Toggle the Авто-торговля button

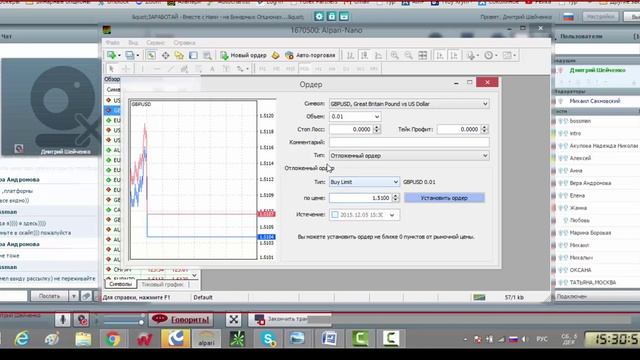[311, 55]
